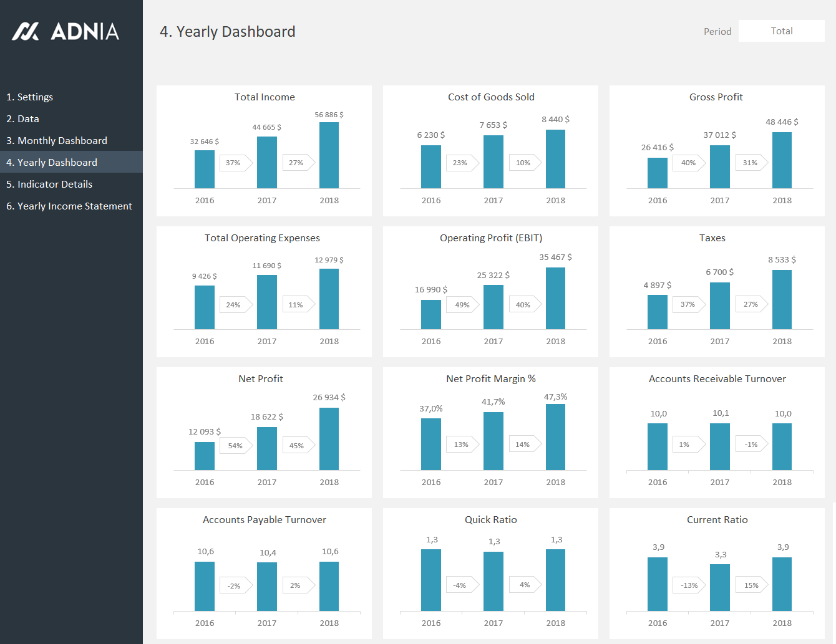Open the Settings sheet
The width and height of the screenshot is (836, 644).
29,97
